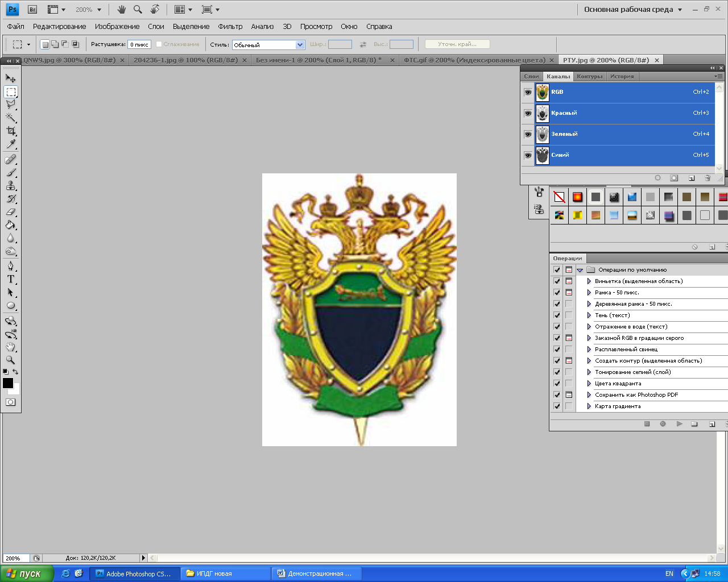Image resolution: width=728 pixels, height=582 pixels.
Task: Launch Adobe Bridge from top bar
Action: [x=32, y=9]
